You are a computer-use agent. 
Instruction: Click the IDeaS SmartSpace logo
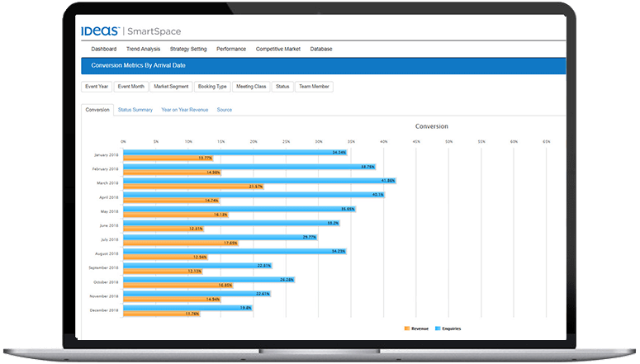[130, 31]
